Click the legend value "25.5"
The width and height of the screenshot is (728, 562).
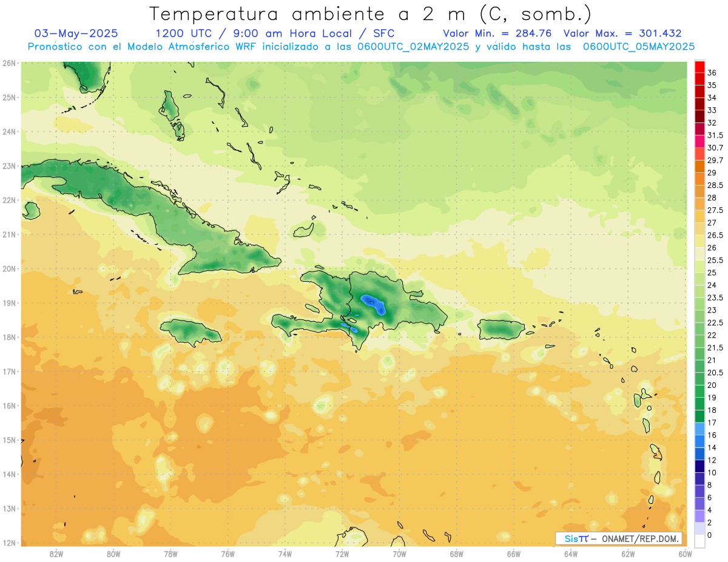click(x=715, y=260)
